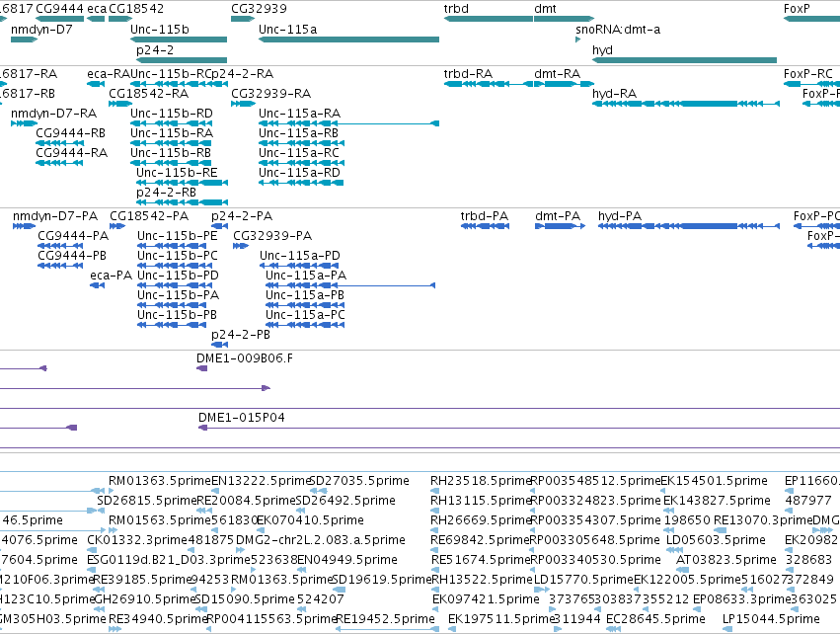Select the dmt-RA transcript label
This screenshot has height=634, width=840.
point(557,73)
